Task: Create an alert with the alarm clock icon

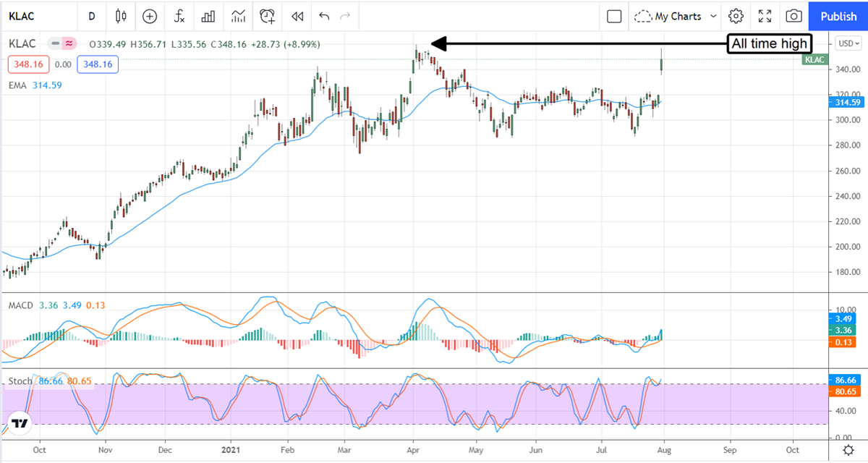Action: 268,16
